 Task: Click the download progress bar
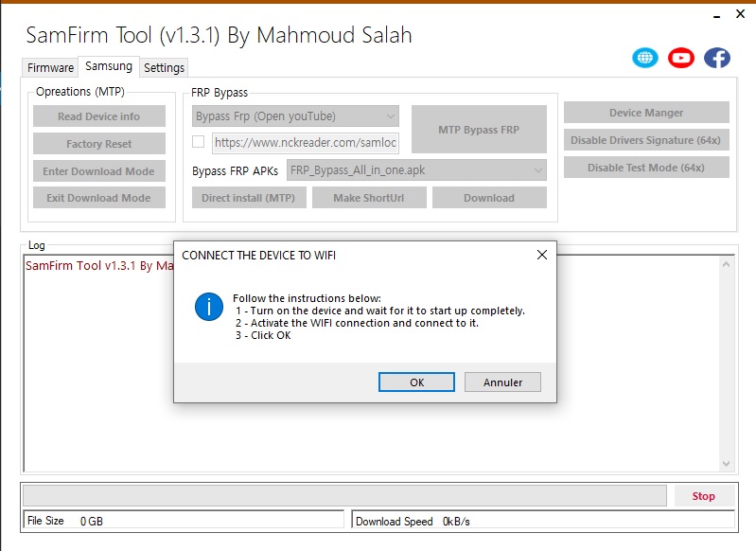(344, 496)
